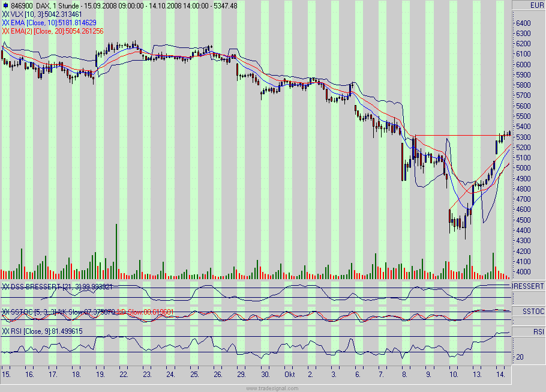Toggle the SSTOC indicator via its XX marker

click(5, 312)
